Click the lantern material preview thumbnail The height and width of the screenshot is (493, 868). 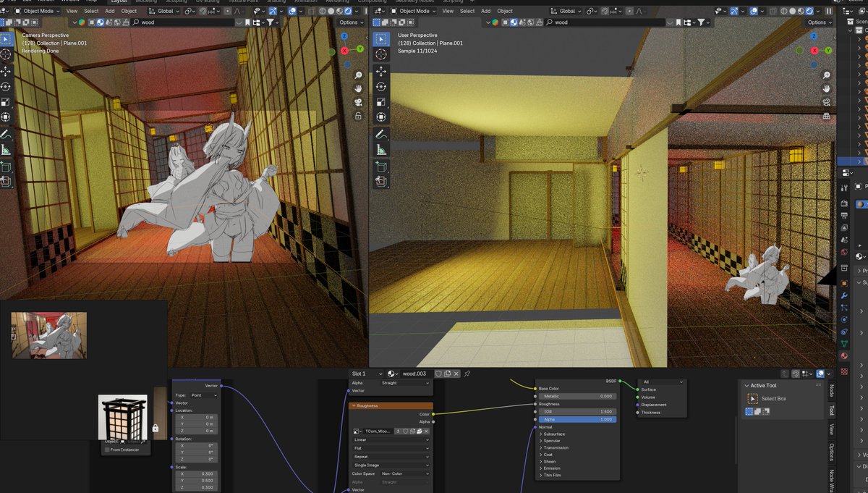[123, 418]
